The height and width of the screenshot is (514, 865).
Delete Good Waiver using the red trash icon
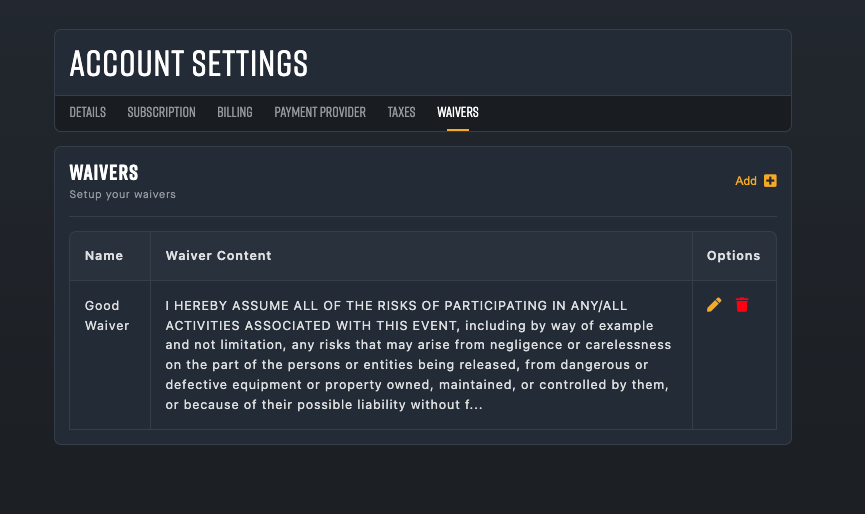coord(742,304)
